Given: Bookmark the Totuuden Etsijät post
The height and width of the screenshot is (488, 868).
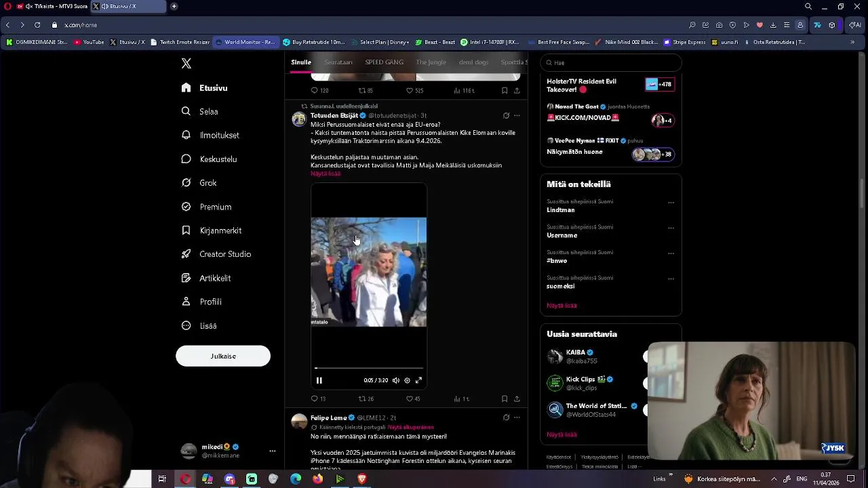Looking at the screenshot, I should [x=505, y=399].
